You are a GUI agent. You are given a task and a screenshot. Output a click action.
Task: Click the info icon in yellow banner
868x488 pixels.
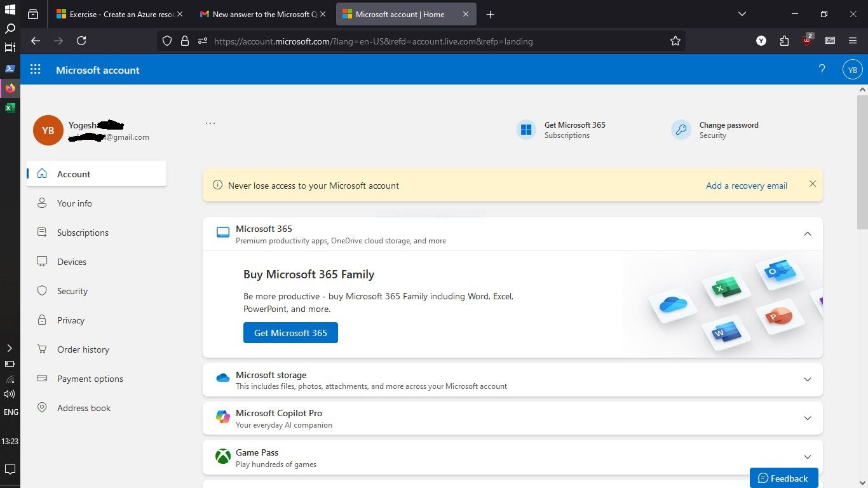217,186
